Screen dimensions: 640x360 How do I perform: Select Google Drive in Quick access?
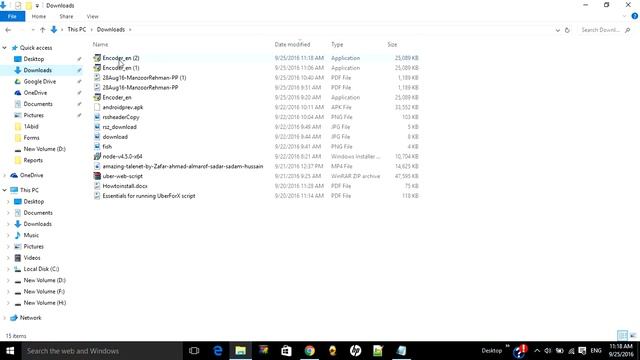point(40,82)
